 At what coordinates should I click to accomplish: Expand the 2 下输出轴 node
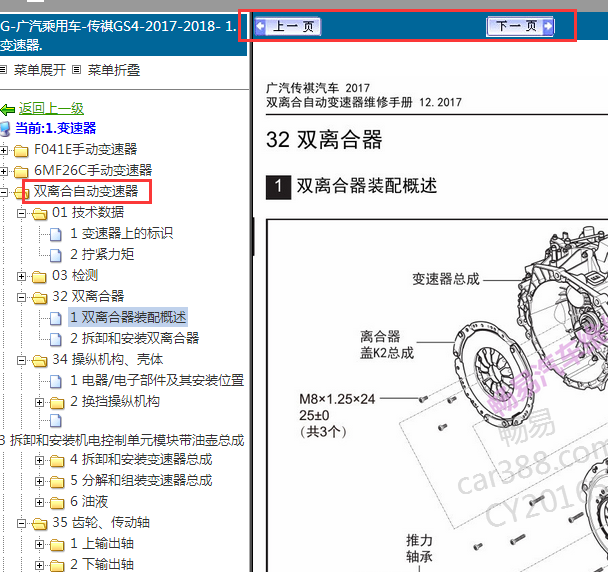[x=39, y=565]
